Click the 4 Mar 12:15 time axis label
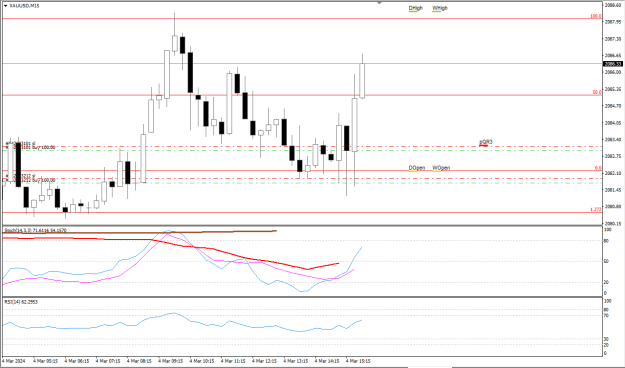 265,361
